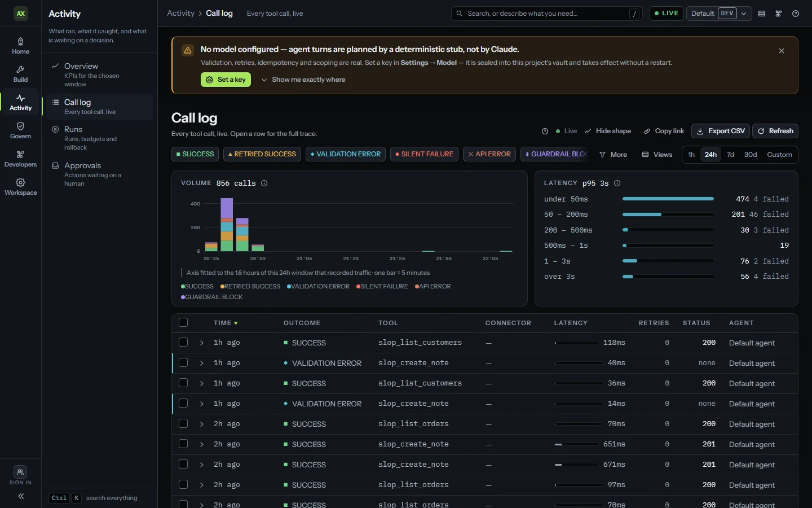Open Call log in Activity menu
The height and width of the screenshot is (508, 812).
tap(99, 107)
